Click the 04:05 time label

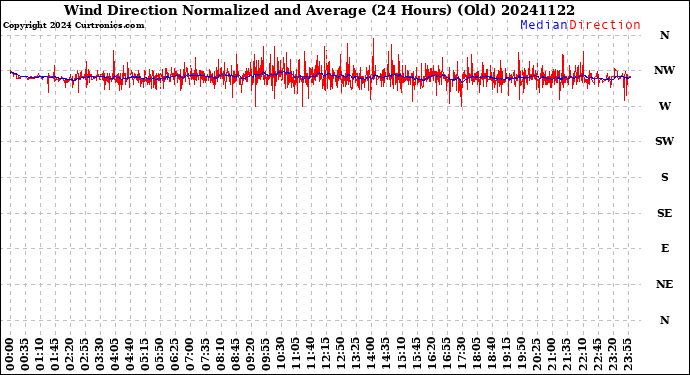[115, 355]
